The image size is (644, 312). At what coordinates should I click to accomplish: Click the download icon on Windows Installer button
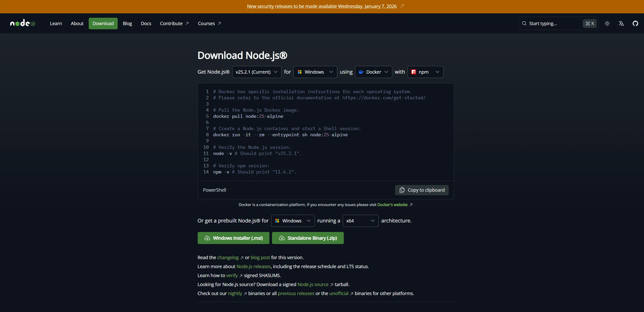207,238
